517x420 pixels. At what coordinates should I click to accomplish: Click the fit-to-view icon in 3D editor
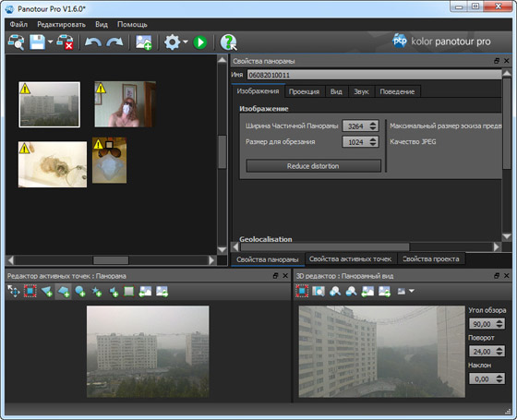pos(302,291)
